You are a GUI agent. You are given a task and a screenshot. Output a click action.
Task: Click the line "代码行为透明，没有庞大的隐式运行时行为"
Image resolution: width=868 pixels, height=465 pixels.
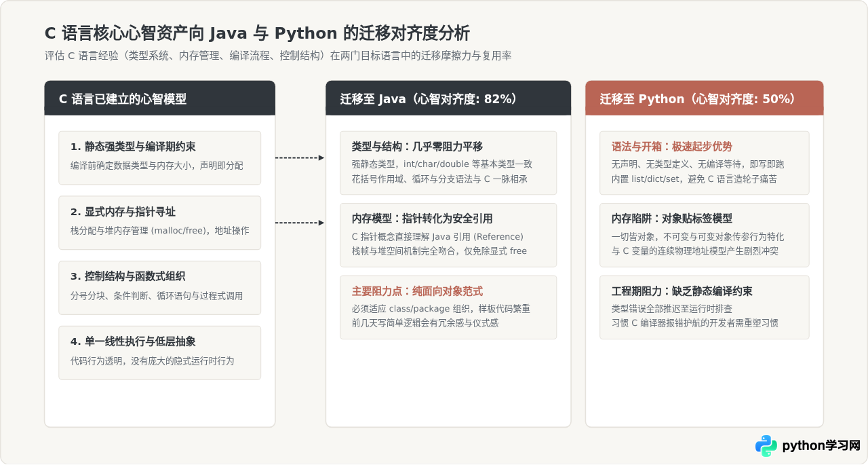click(152, 361)
